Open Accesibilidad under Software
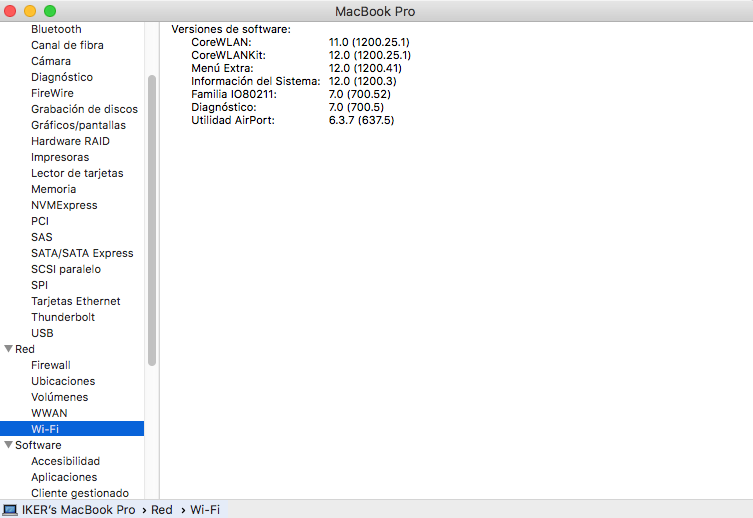Viewport: 753px width, 518px height. point(65,461)
